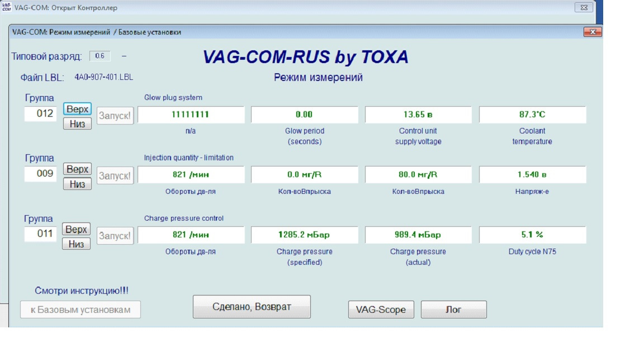Click the Лог button
This screenshot has height=362, width=644.
[454, 309]
